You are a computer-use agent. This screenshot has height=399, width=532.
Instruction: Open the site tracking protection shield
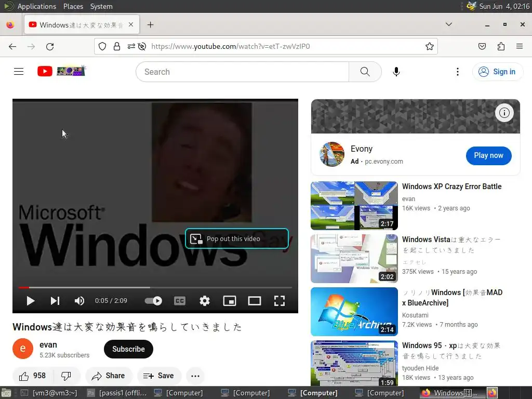pyautogui.click(x=102, y=46)
